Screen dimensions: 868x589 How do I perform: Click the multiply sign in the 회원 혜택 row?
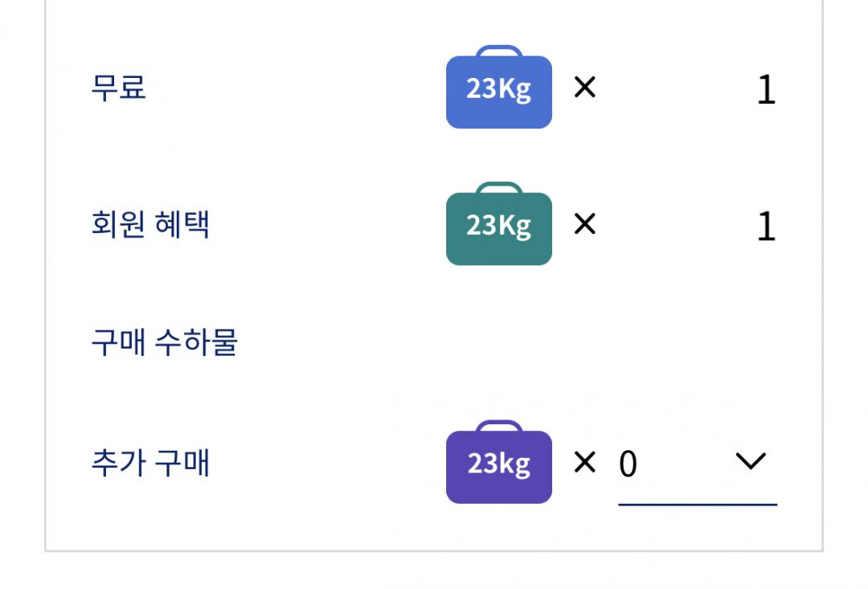pos(585,224)
